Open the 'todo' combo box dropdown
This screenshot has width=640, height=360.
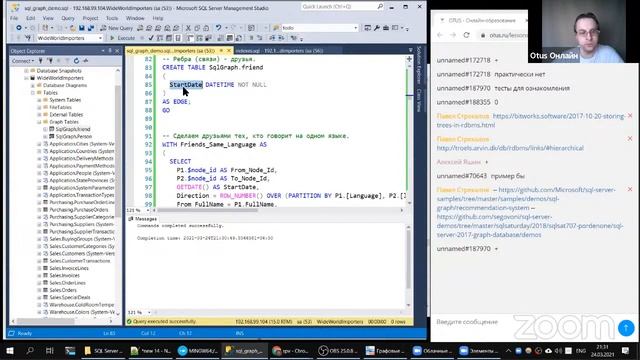click(356, 28)
